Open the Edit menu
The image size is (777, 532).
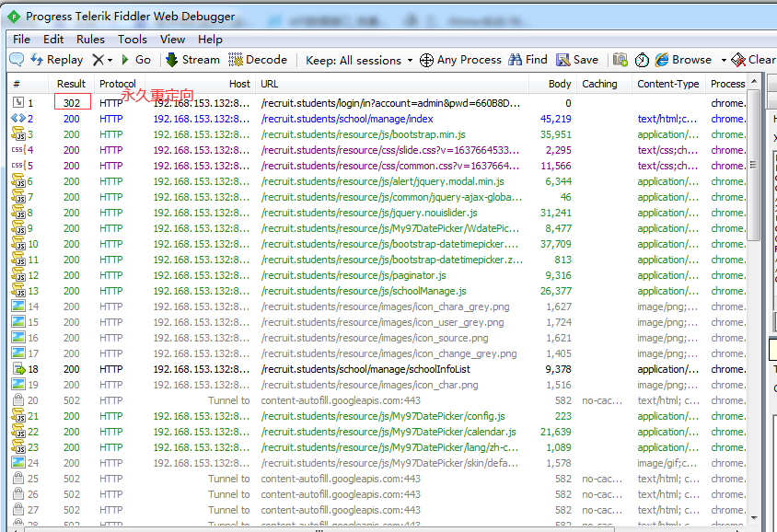[x=53, y=40]
